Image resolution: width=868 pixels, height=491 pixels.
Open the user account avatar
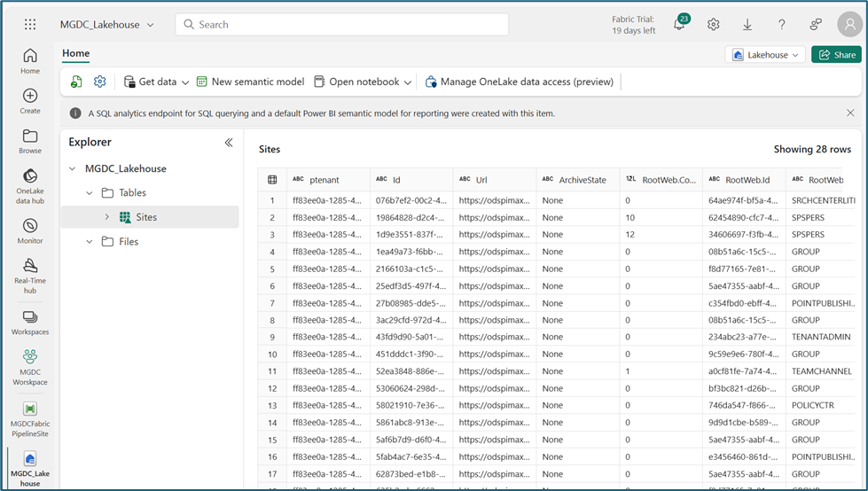click(849, 24)
